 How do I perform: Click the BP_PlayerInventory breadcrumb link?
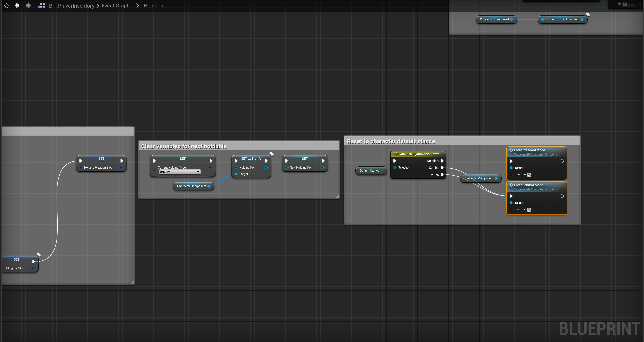click(x=72, y=6)
